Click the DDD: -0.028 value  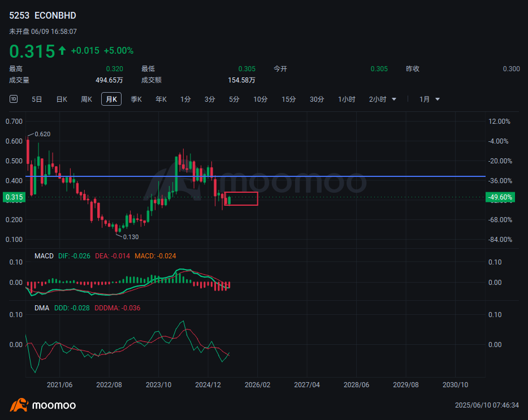[x=72, y=308]
